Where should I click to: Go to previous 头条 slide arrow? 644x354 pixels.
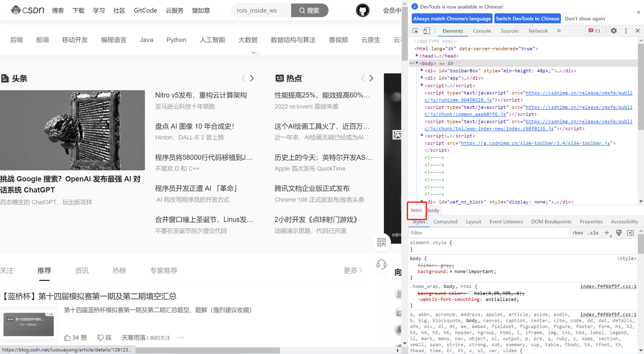[243, 78]
